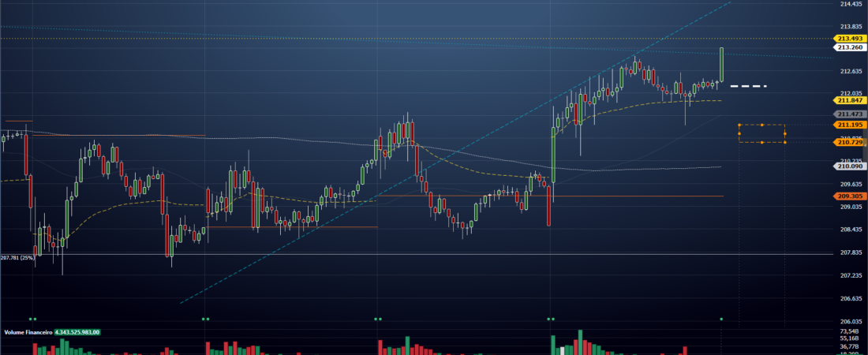This screenshot has height=355, width=868.
Task: Click the green 4.343.525.983,00 volume value
Action: (x=77, y=332)
